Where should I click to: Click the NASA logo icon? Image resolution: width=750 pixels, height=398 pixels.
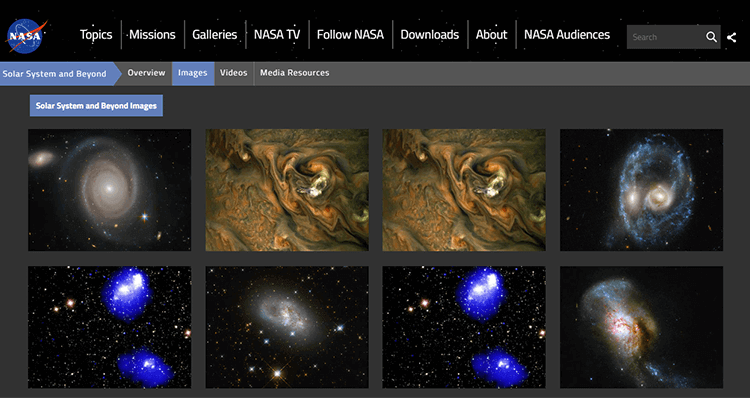[x=26, y=36]
